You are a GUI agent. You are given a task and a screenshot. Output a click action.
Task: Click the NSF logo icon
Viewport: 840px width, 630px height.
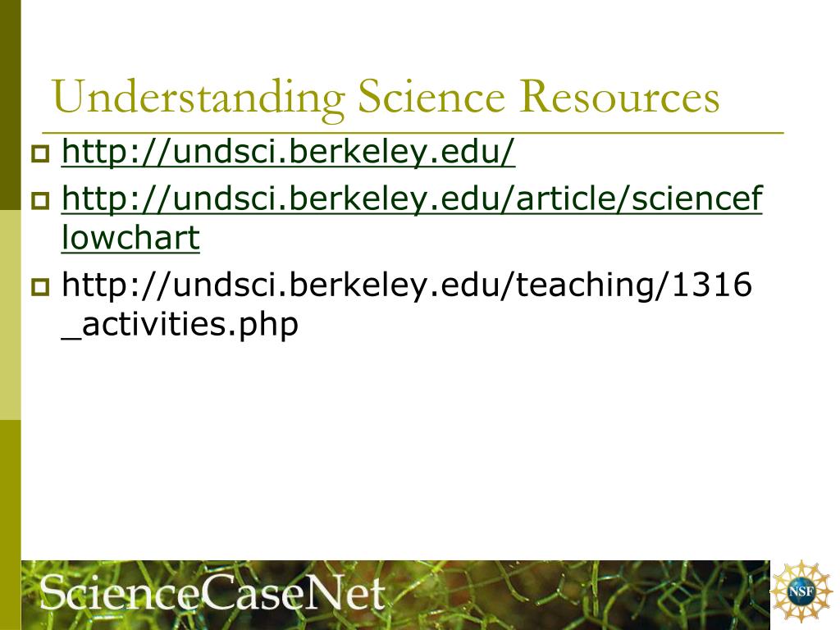pos(801,591)
